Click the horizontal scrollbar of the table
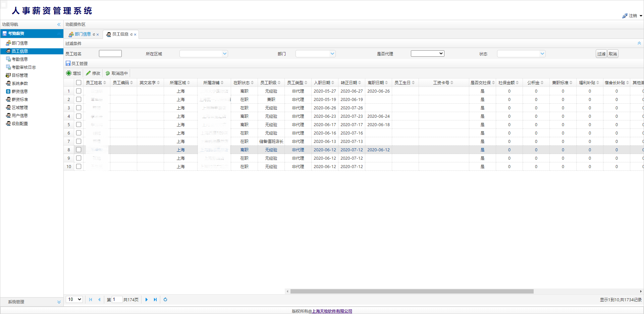The height and width of the screenshot is (314, 644). [412, 291]
